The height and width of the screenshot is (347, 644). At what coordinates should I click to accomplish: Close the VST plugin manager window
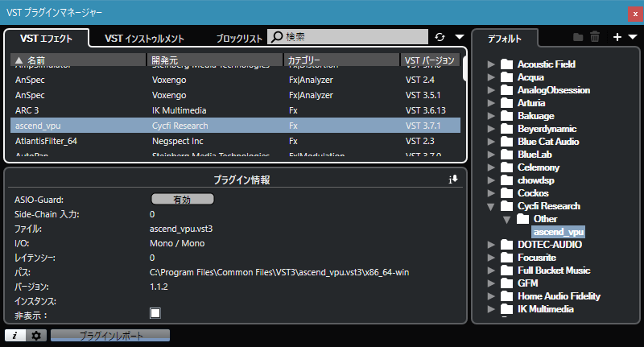coord(635,14)
